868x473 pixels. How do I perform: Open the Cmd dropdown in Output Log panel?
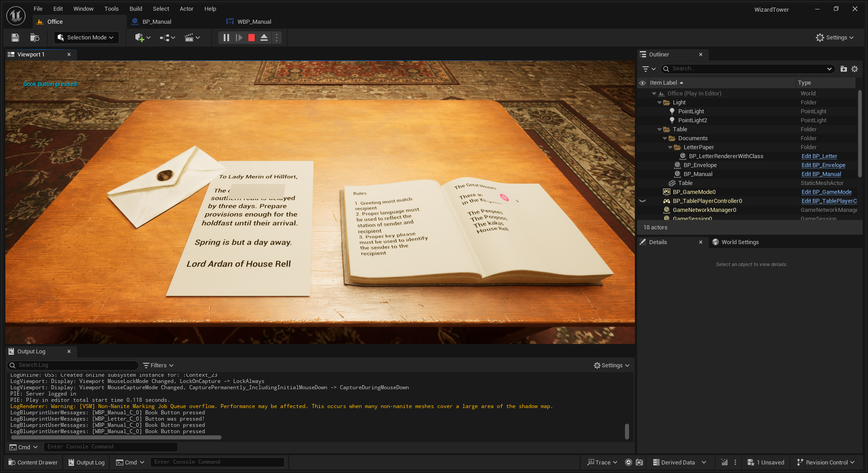(24, 447)
